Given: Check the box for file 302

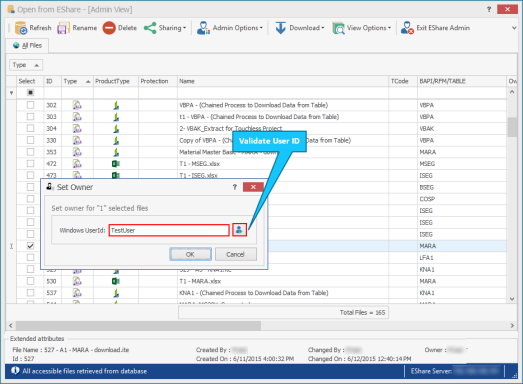Looking at the screenshot, I should [30, 105].
